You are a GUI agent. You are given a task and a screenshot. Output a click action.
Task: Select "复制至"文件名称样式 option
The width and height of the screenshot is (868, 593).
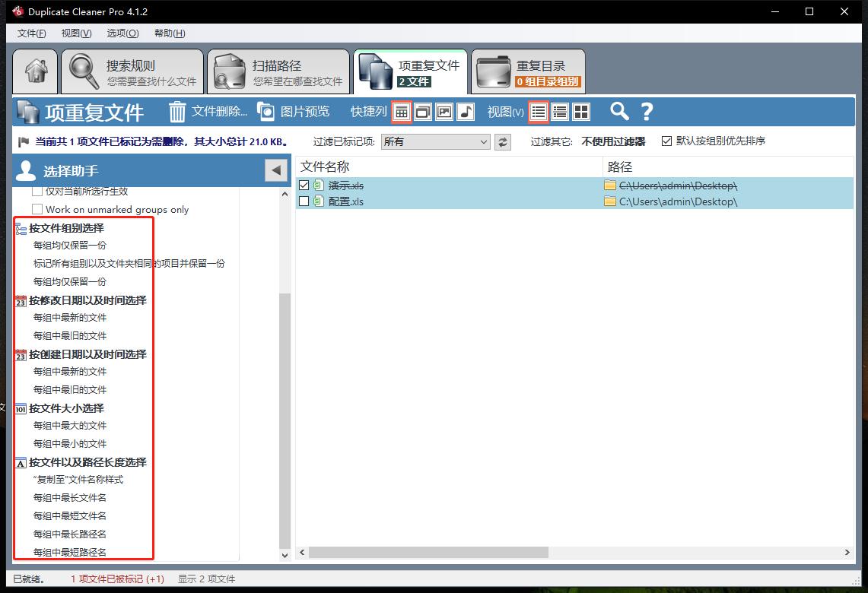coord(78,480)
